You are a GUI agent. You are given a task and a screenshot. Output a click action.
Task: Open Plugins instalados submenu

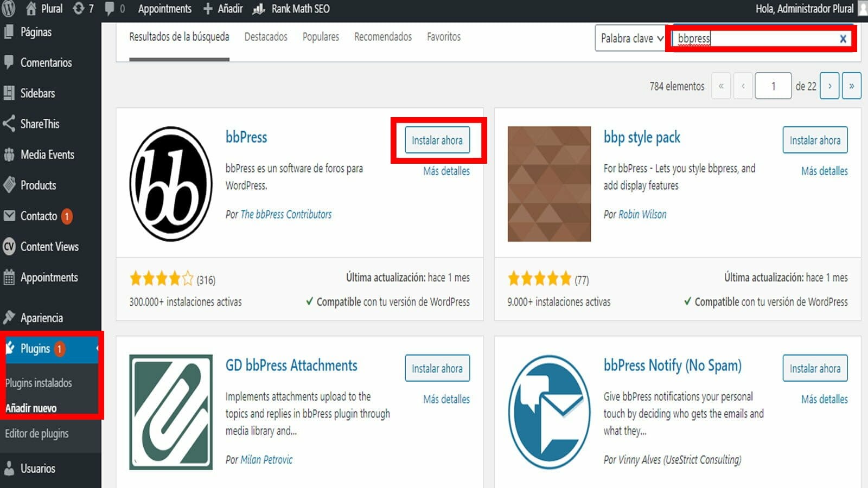pyautogui.click(x=39, y=383)
